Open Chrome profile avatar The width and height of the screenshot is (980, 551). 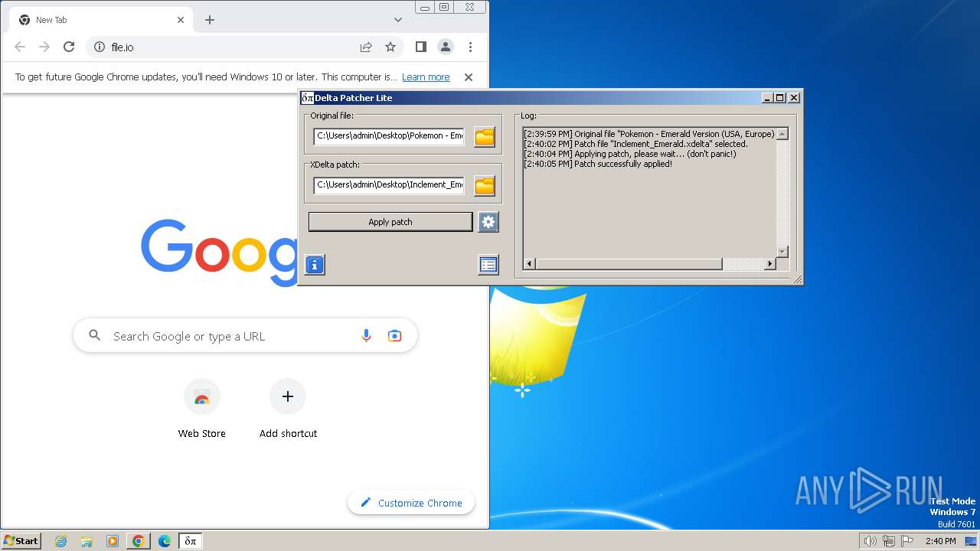[x=446, y=47]
